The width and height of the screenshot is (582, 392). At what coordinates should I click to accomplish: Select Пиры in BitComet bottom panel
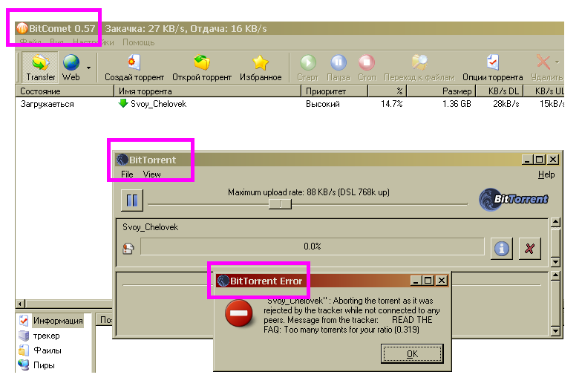pyautogui.click(x=44, y=365)
